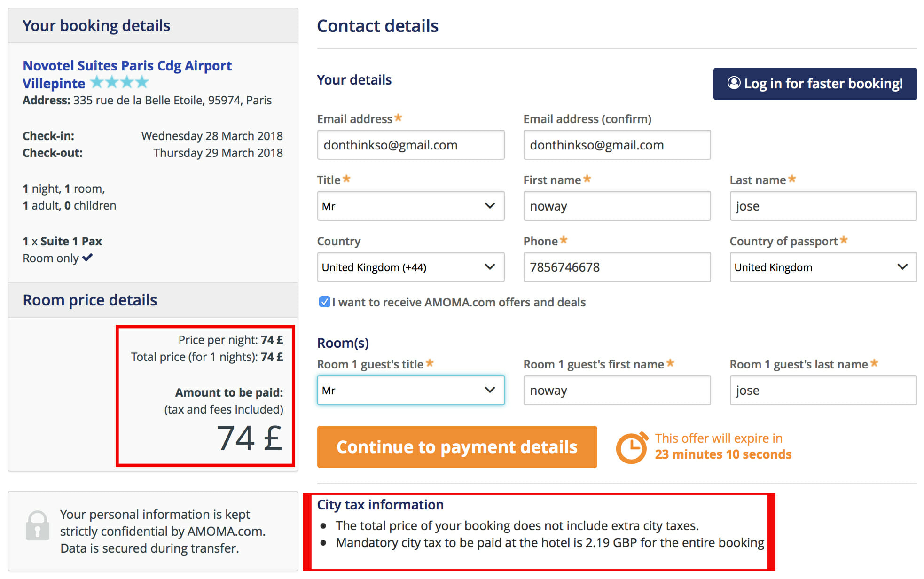Open the Title dropdown showing Mr
This screenshot has height=579, width=924.
[410, 206]
